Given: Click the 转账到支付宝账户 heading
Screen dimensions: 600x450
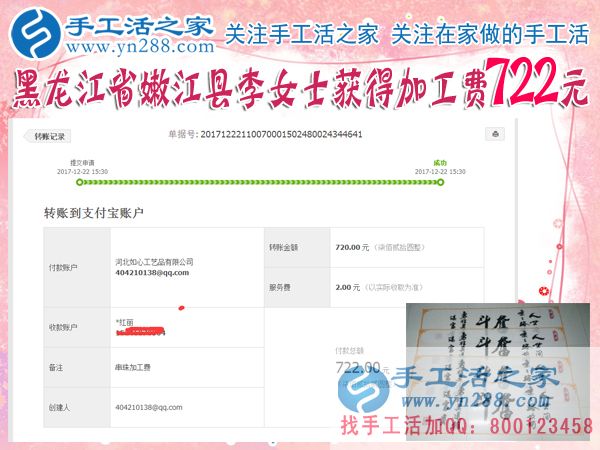Looking at the screenshot, I should pos(94,213).
